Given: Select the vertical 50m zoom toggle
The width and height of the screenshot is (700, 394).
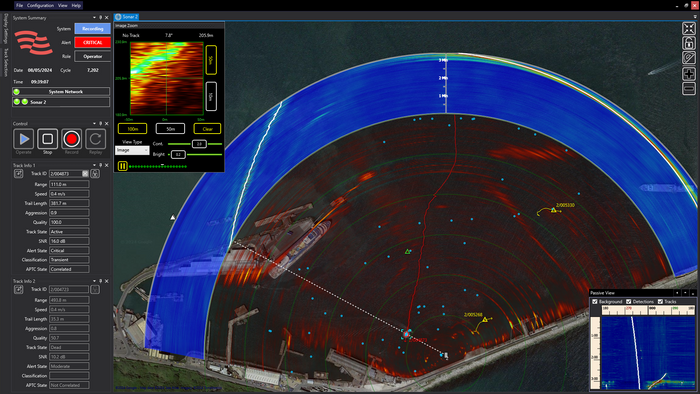Looking at the screenshot, I should point(211,60).
